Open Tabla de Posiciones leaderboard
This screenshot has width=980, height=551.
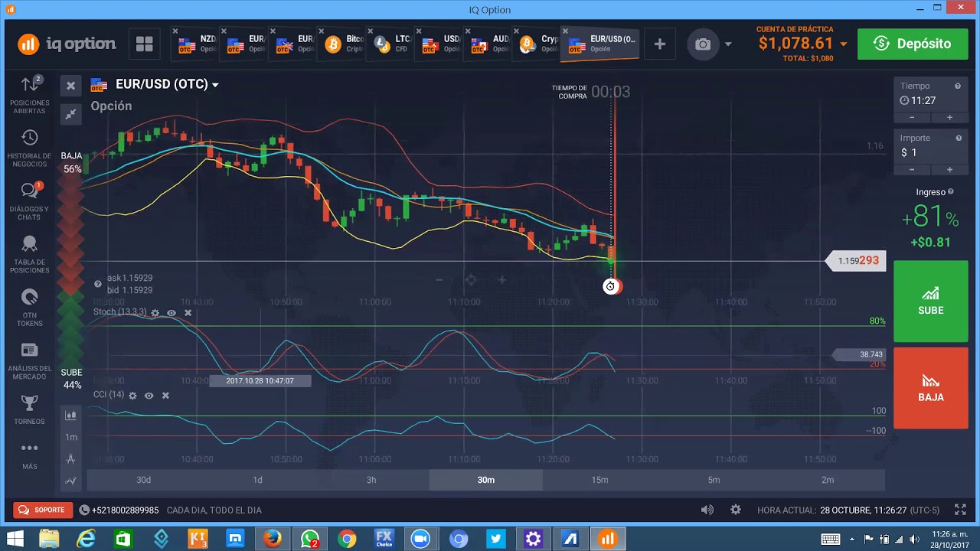point(29,254)
